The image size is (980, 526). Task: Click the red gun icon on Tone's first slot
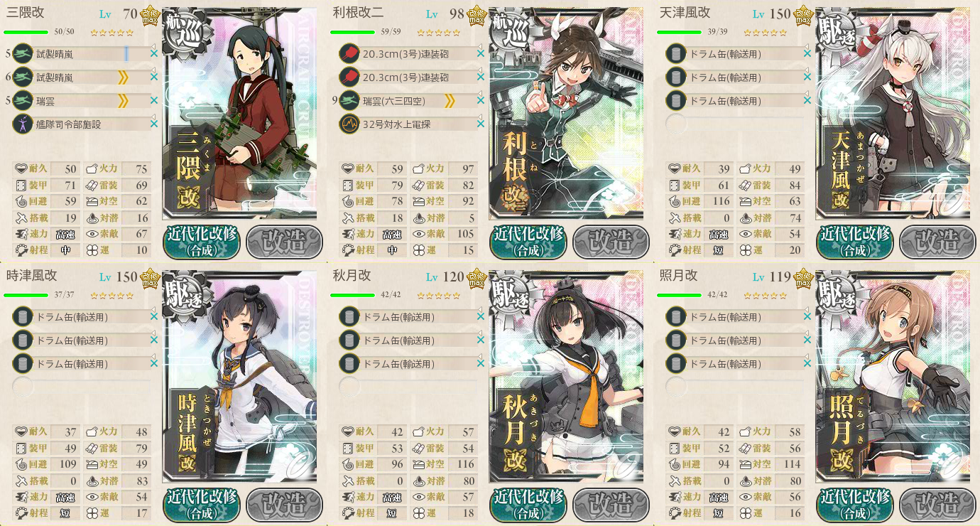(349, 54)
